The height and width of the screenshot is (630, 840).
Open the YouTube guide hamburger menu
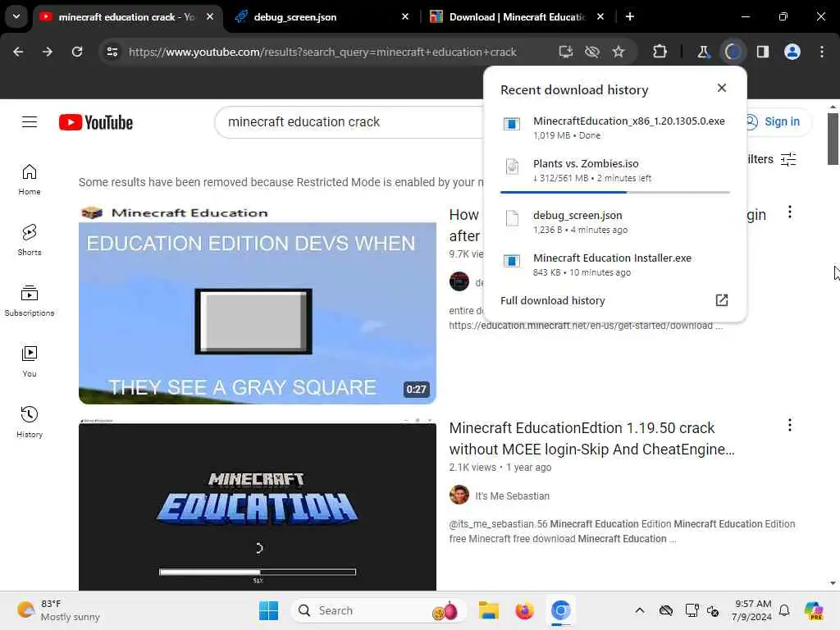(30, 122)
